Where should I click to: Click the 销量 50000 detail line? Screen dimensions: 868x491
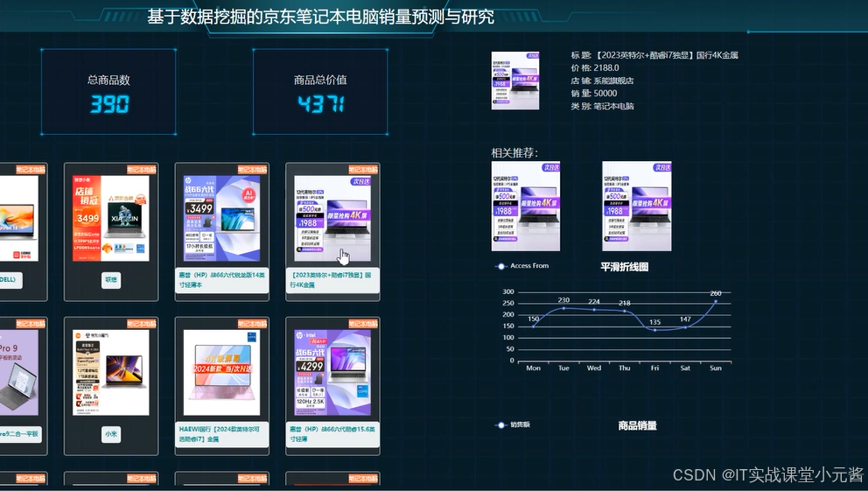pyautogui.click(x=594, y=94)
